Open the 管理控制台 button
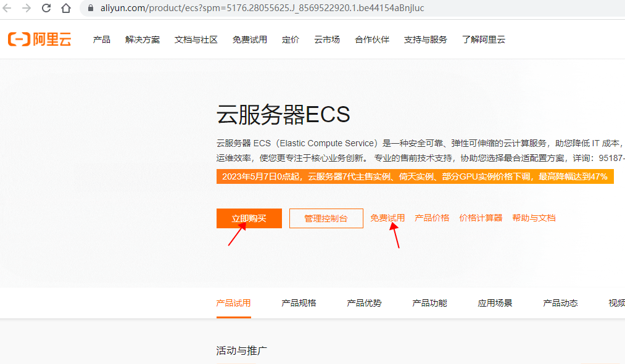This screenshot has height=364, width=625. (x=326, y=218)
